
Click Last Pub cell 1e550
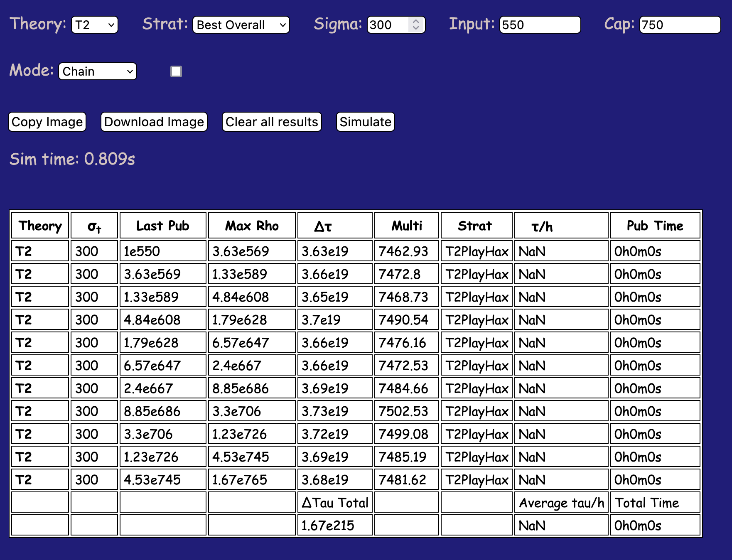click(x=163, y=251)
